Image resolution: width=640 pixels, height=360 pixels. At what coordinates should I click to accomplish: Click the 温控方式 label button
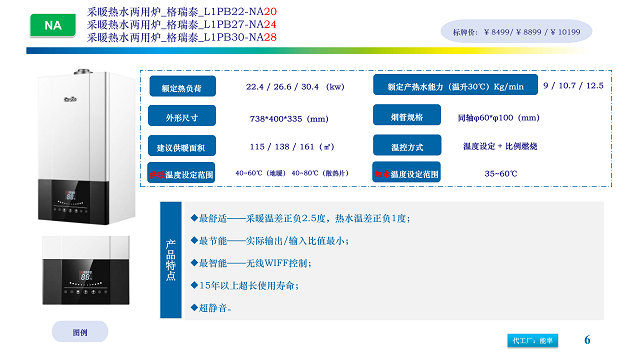[407, 145]
